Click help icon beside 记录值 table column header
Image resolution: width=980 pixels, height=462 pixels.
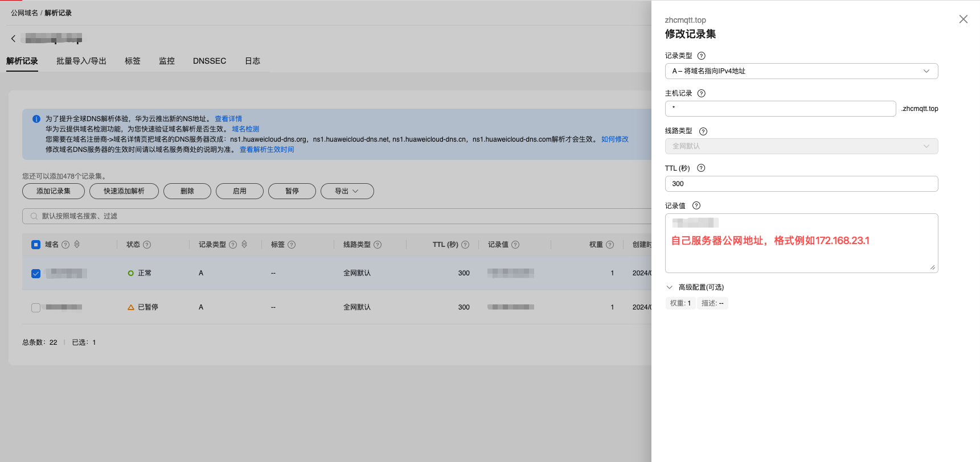pyautogui.click(x=515, y=245)
